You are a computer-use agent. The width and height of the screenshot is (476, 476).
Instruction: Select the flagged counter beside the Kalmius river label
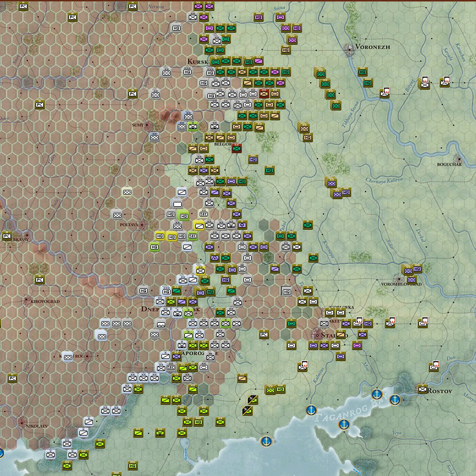point(303,367)
